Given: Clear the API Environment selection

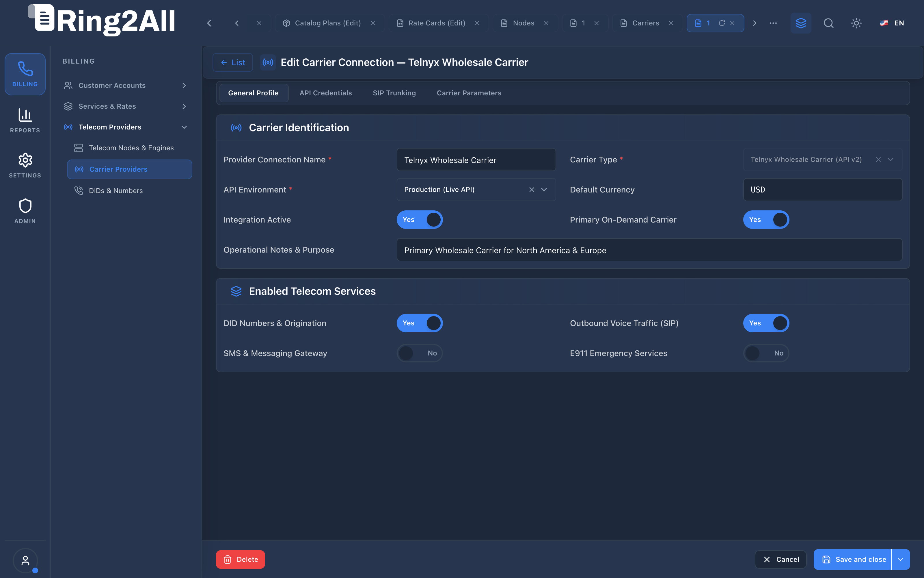Looking at the screenshot, I should pos(532,190).
